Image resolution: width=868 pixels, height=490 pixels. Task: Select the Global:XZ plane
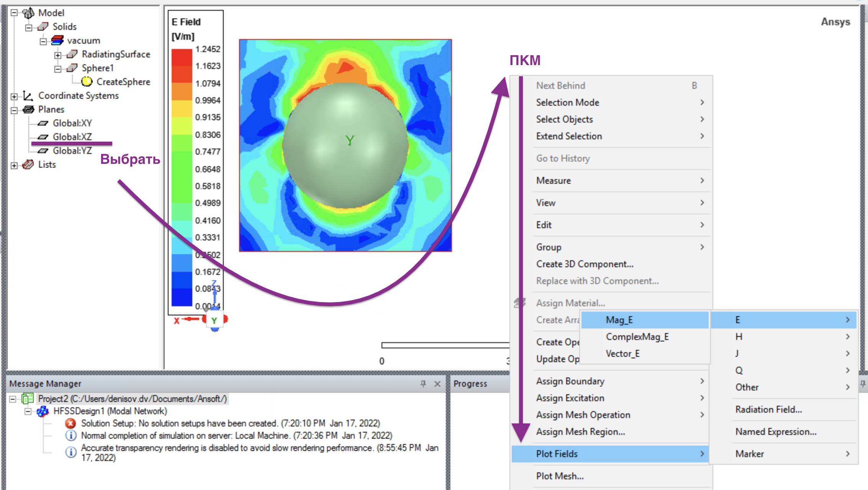pos(72,137)
